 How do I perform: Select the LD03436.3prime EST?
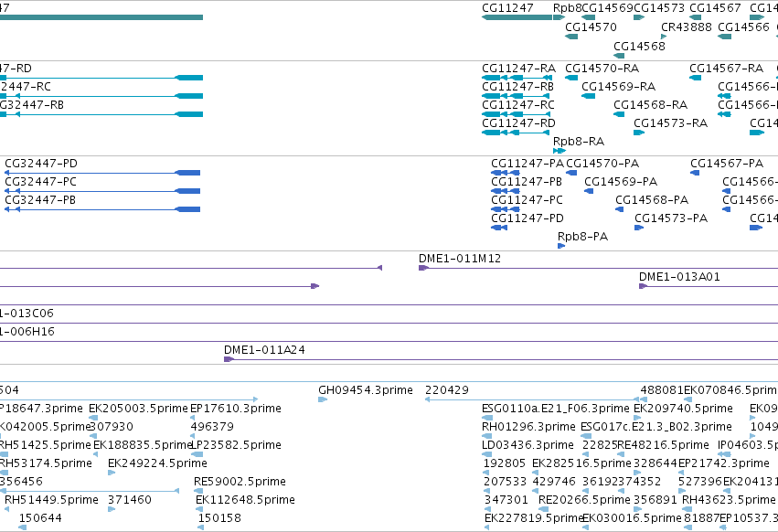[x=528, y=445]
